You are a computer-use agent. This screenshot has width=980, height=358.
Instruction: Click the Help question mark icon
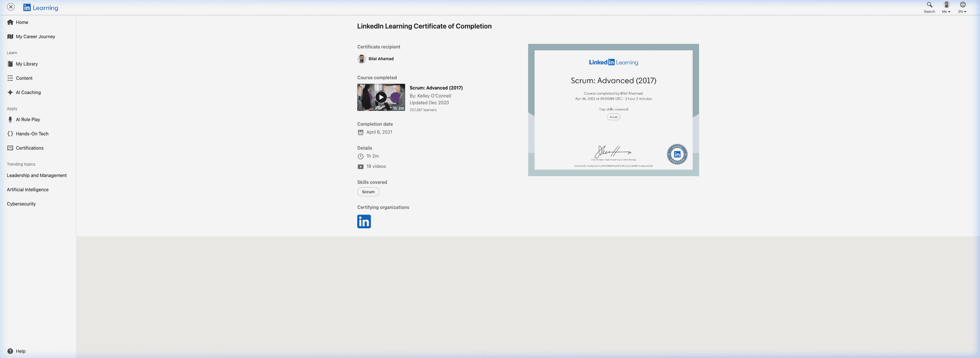pos(10,351)
